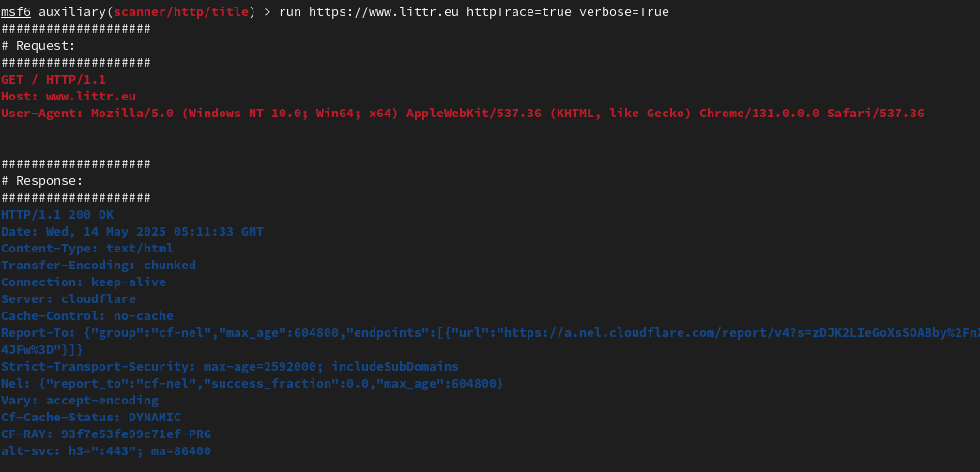
Task: Click the '# Response:' header line
Action: click(42, 181)
